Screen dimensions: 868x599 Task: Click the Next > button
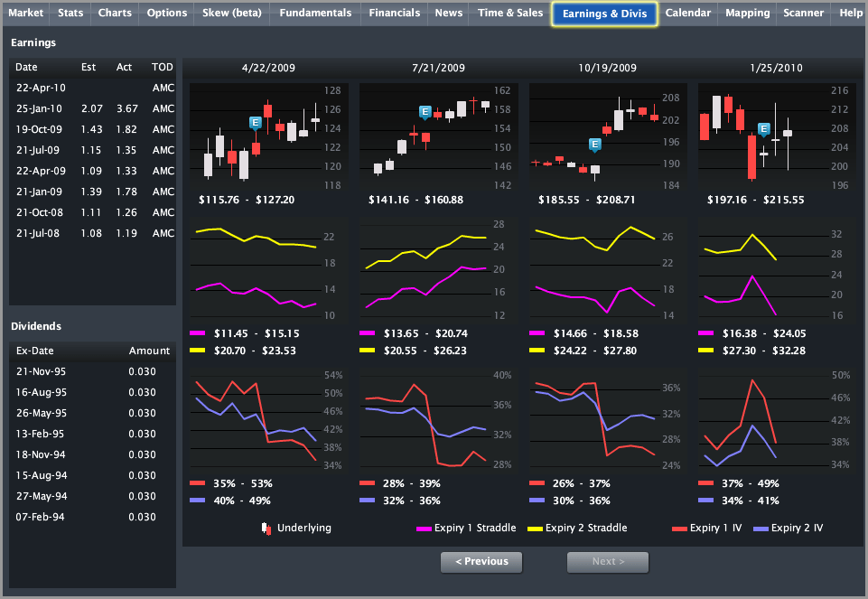click(x=608, y=562)
